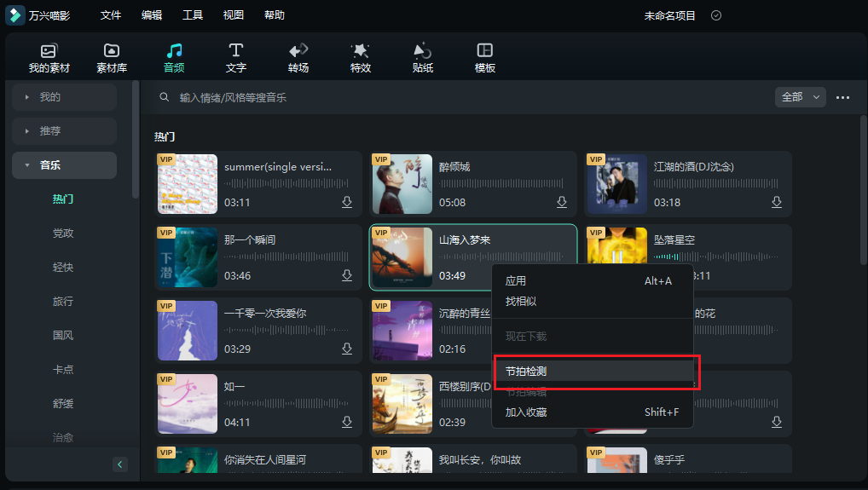Viewport: 868px width, 490px height.
Task: Click the 傻乎乎 track title
Action: point(669,459)
